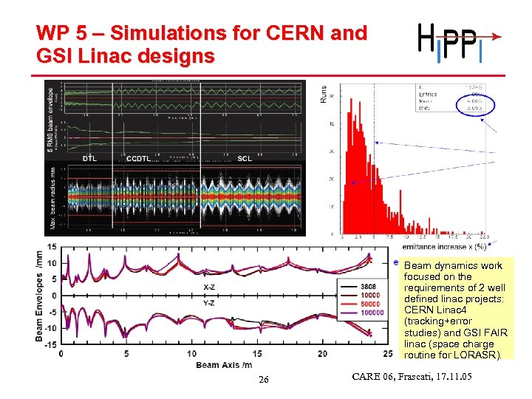The width and height of the screenshot is (532, 399).
Task: Click the "Y-Z" plot label
Action: click(x=209, y=303)
